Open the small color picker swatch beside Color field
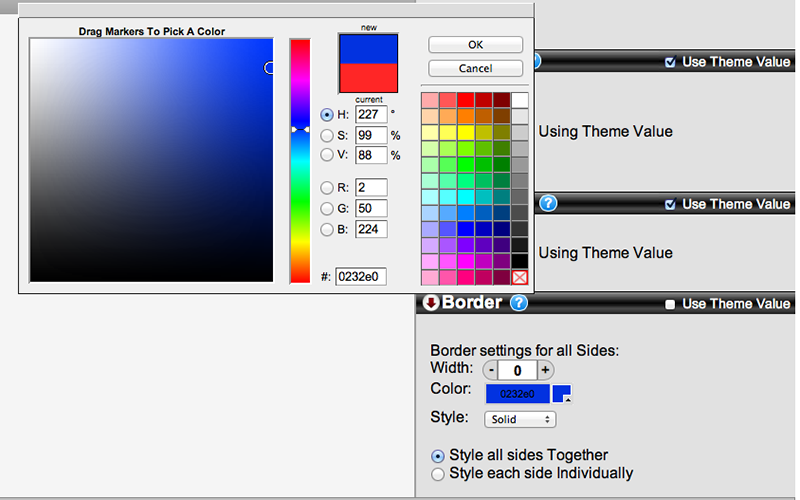Screen dimensions: 800x500 pos(562,394)
